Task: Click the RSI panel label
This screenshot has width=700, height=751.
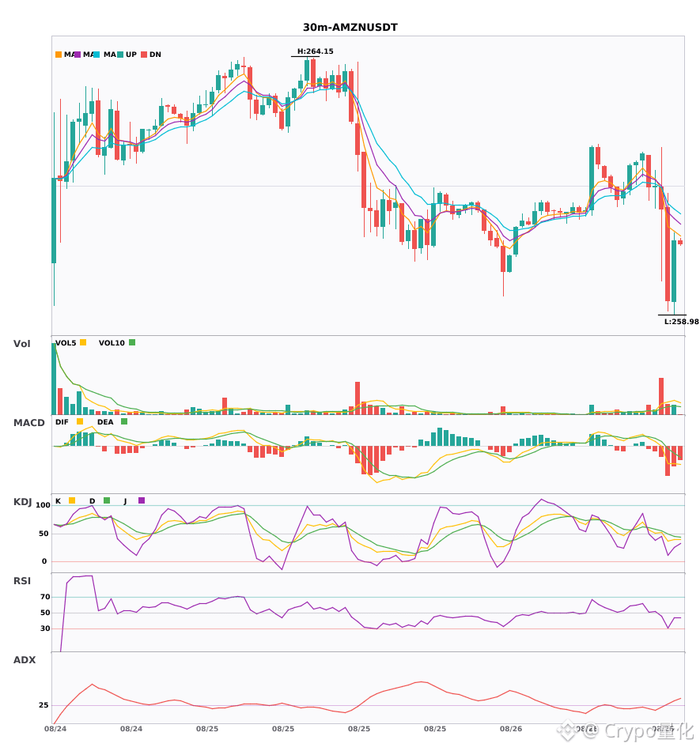Action: tap(22, 580)
